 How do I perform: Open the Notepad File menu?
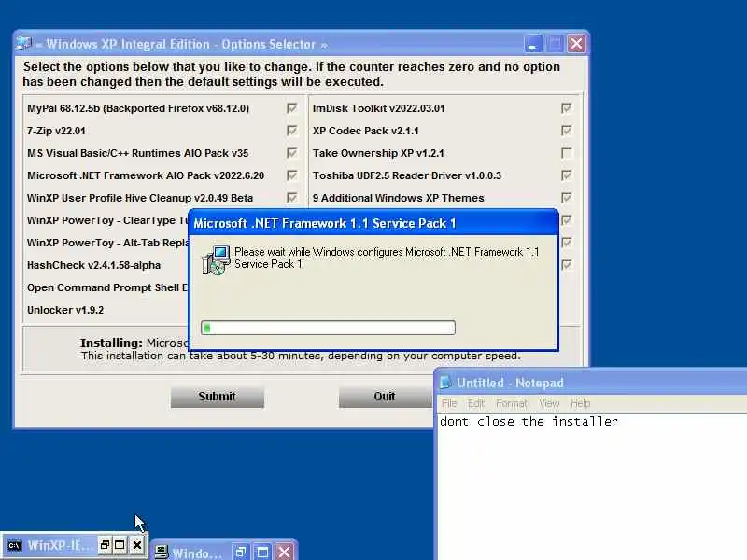[x=449, y=403]
